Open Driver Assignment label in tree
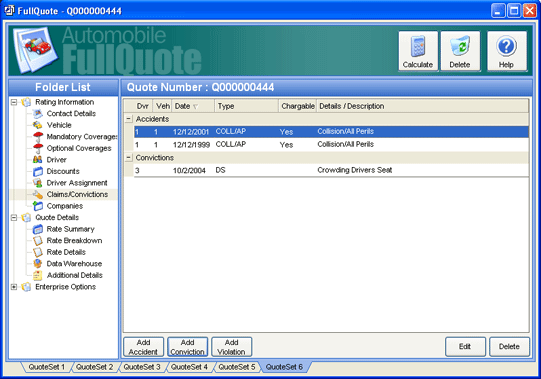 [x=77, y=183]
